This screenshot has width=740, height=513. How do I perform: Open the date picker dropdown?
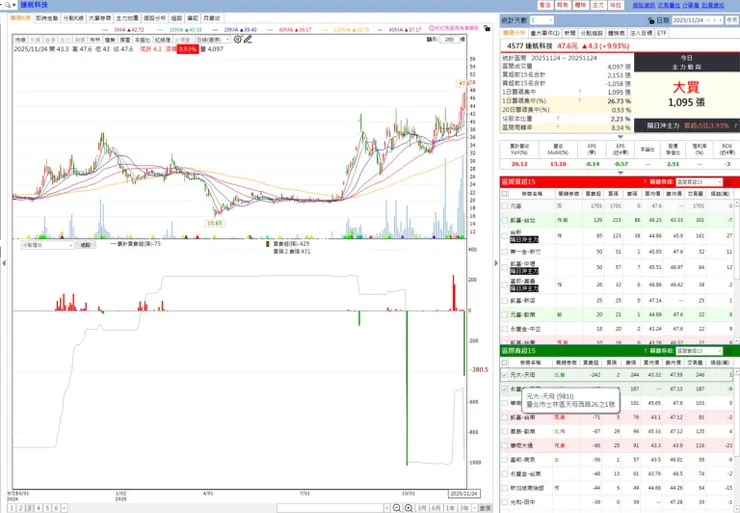(709, 20)
